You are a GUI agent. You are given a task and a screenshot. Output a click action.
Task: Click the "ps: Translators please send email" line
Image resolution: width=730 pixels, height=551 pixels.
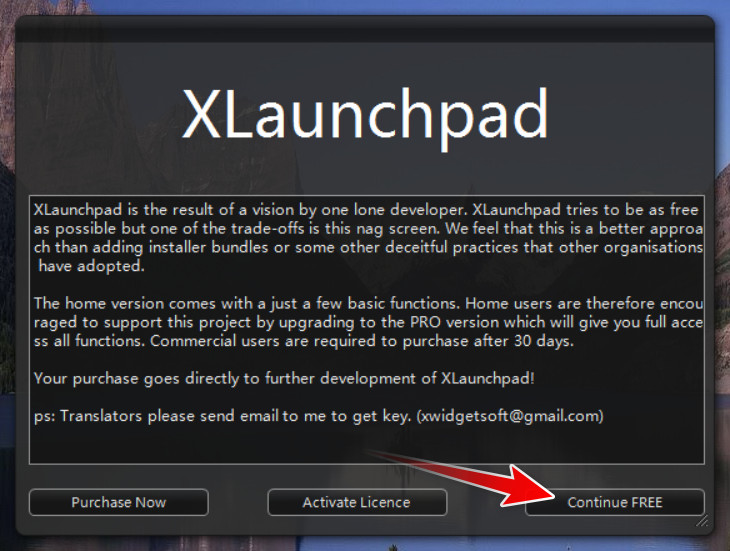click(318, 416)
